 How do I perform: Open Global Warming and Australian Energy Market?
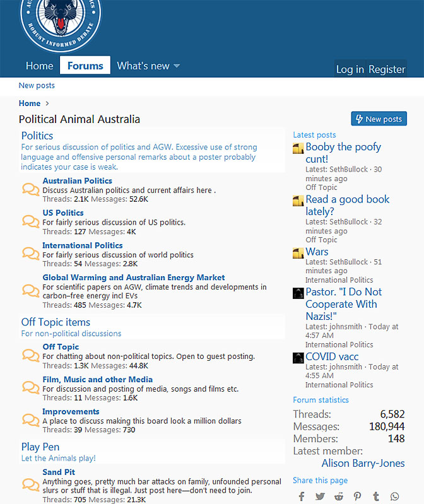(133, 278)
